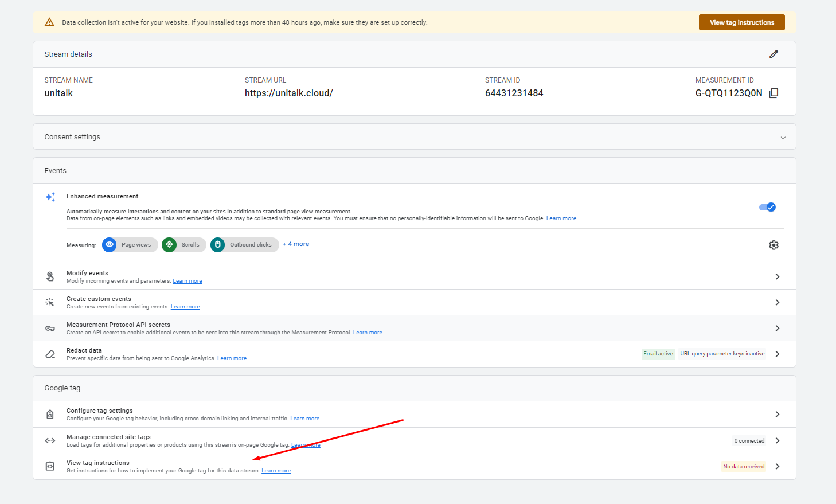Toggle Enhanced measurement switch off
836x504 pixels.
pos(767,207)
